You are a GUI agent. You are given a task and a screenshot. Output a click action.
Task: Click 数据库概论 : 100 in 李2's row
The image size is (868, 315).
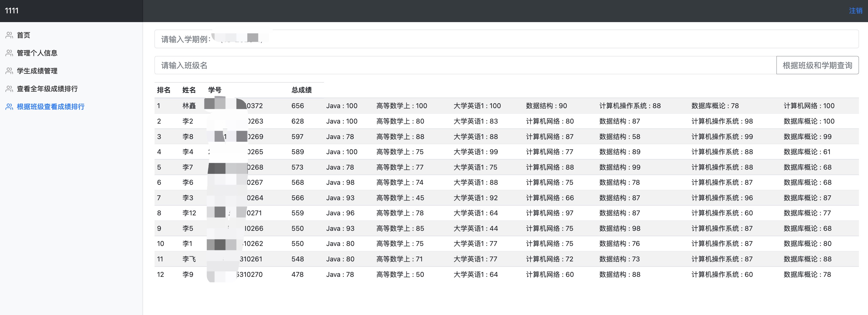point(809,121)
